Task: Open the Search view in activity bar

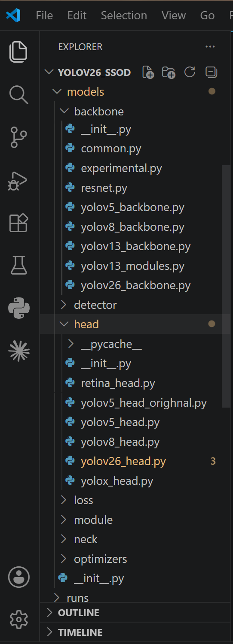Action: coord(18,94)
